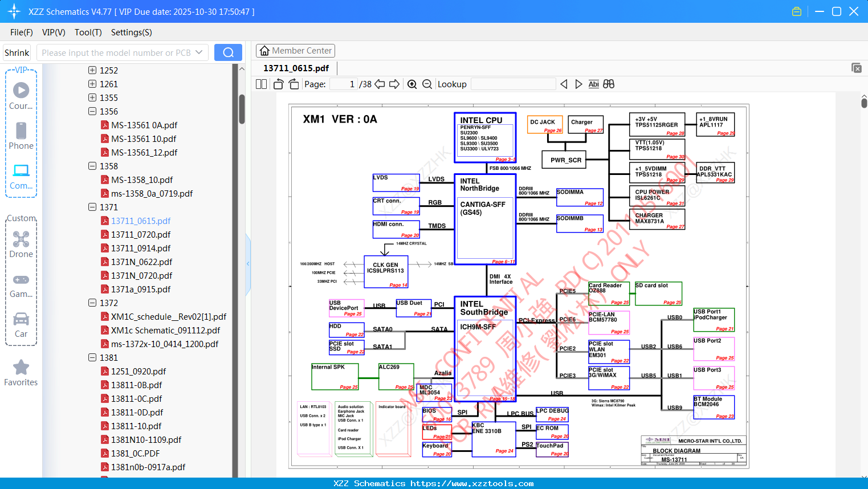The height and width of the screenshot is (489, 868).
Task: Collapse the 1381 folder
Action: (92, 357)
